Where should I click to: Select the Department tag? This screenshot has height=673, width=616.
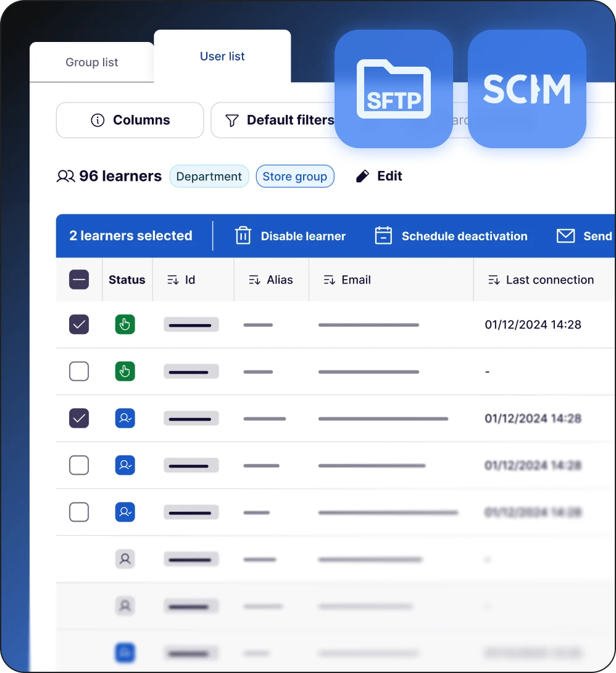pyautogui.click(x=209, y=177)
